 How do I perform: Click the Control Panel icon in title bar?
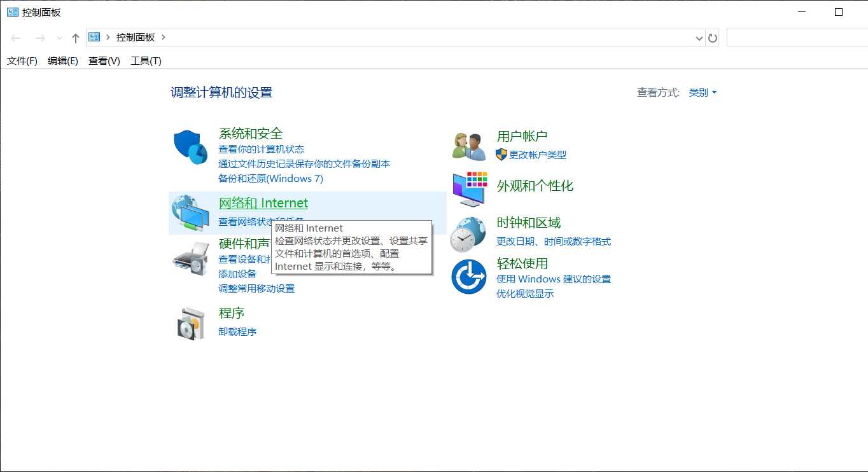13,12
